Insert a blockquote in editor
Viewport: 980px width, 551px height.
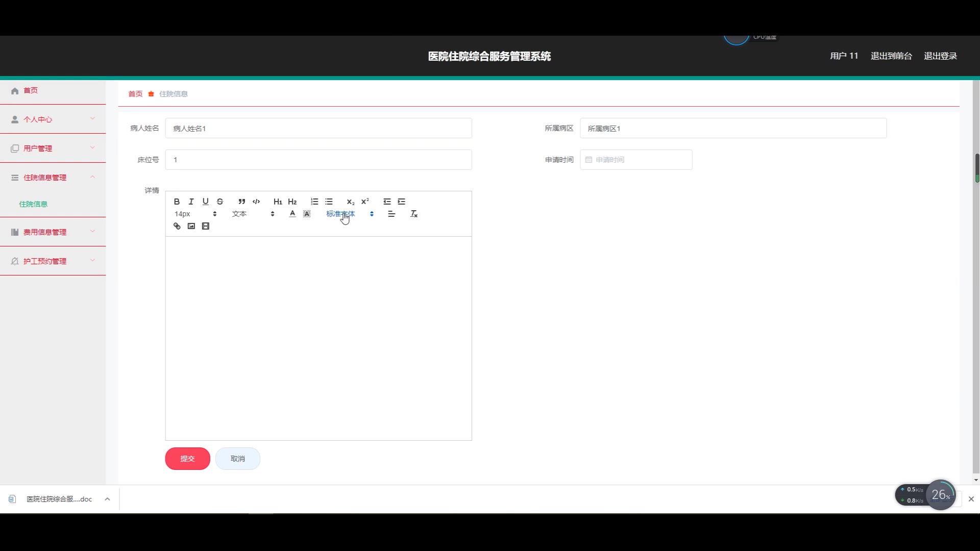pyautogui.click(x=241, y=202)
